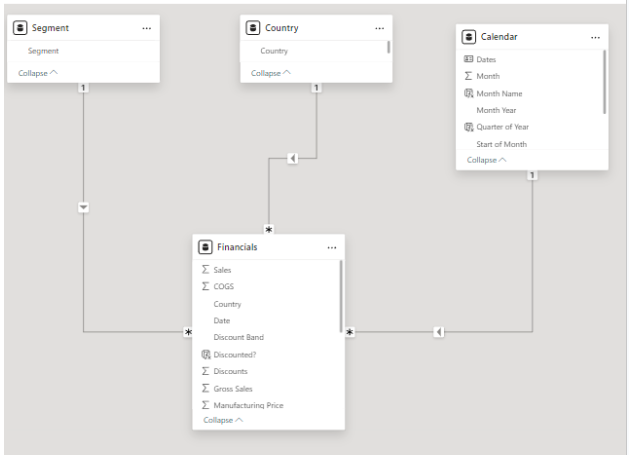Click the date icon next to Dates
This screenshot has height=455, width=629.
[468, 59]
